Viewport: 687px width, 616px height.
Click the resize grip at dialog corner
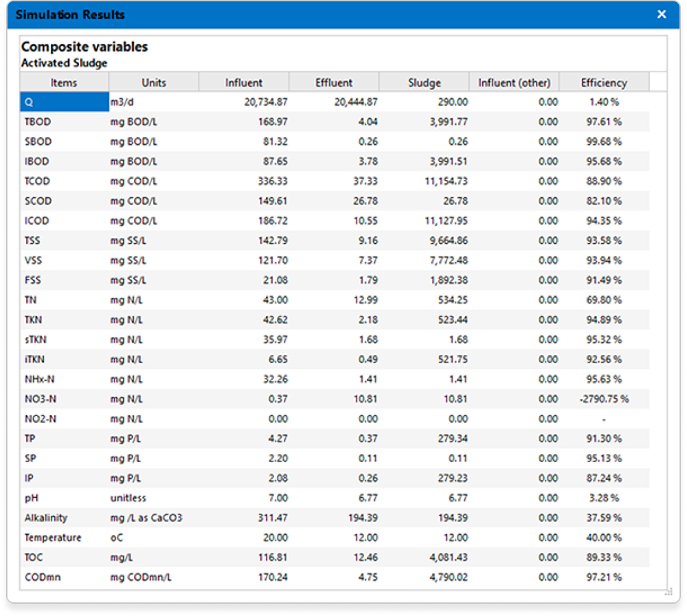[x=667, y=591]
